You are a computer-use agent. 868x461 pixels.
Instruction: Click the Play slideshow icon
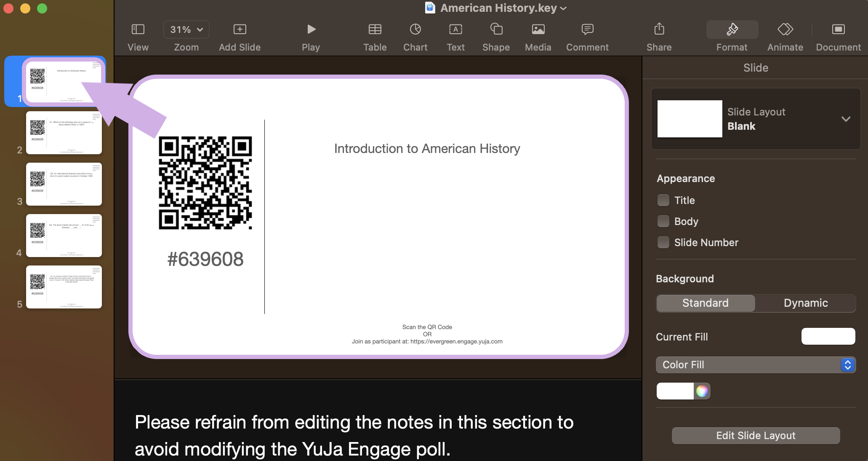click(x=311, y=29)
